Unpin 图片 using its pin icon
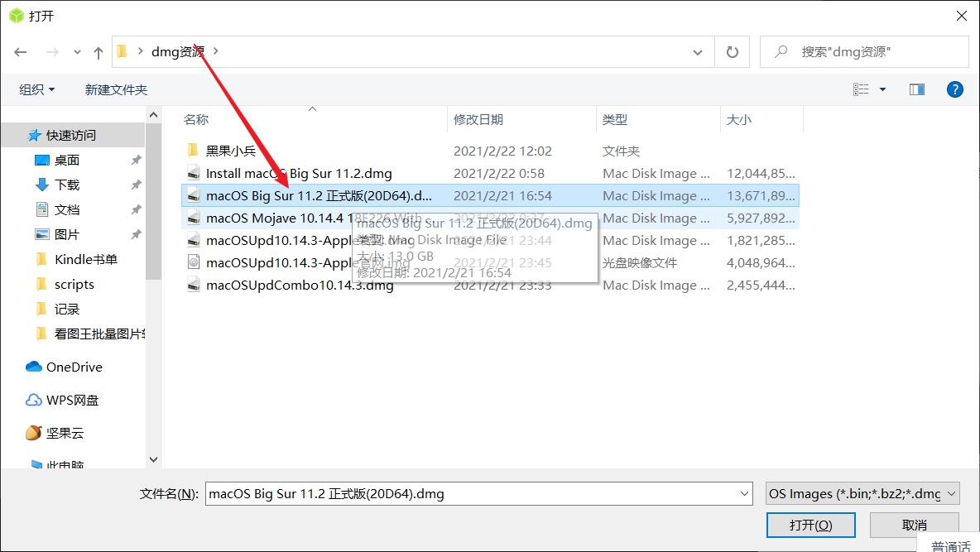 coord(136,234)
